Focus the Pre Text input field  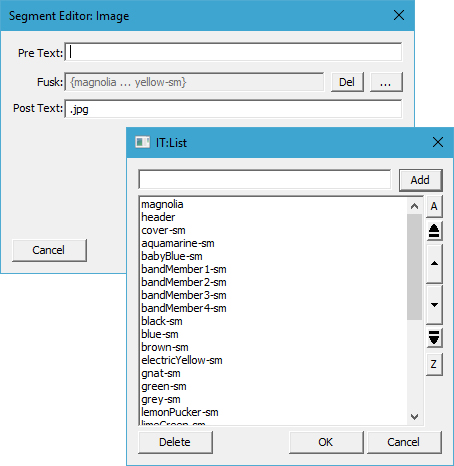233,52
